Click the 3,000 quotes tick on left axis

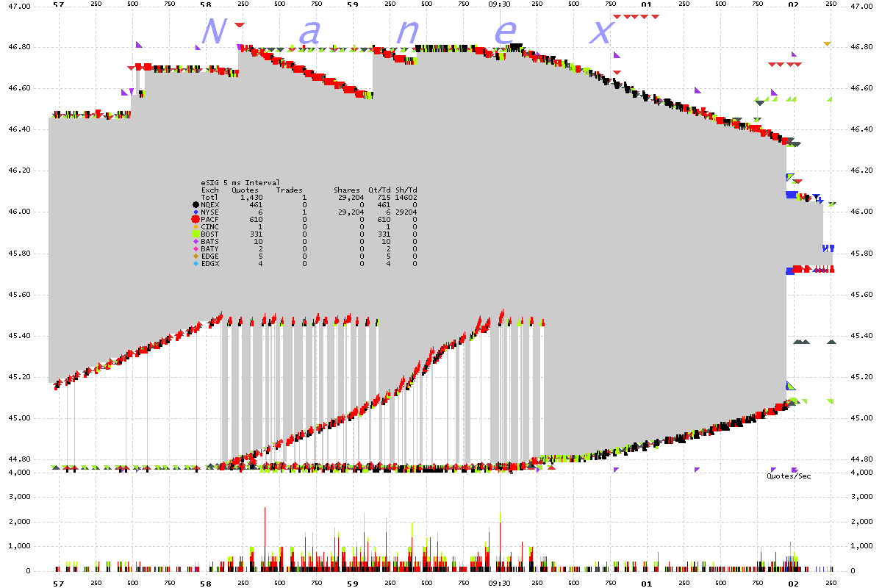pyautogui.click(x=19, y=497)
